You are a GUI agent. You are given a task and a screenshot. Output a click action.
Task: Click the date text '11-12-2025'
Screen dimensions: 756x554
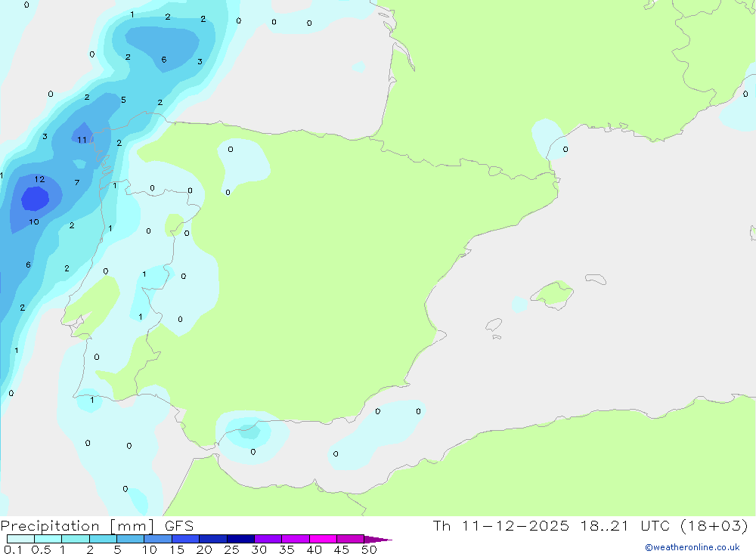tap(516, 526)
